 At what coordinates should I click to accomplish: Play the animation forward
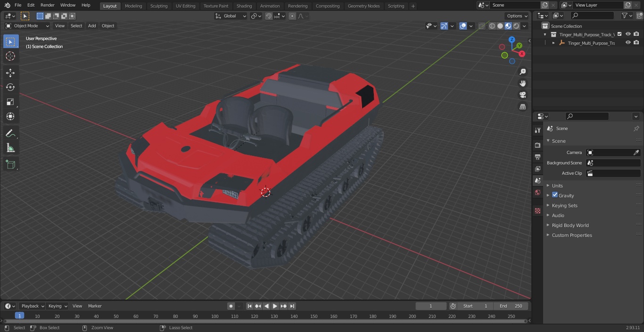(275, 306)
